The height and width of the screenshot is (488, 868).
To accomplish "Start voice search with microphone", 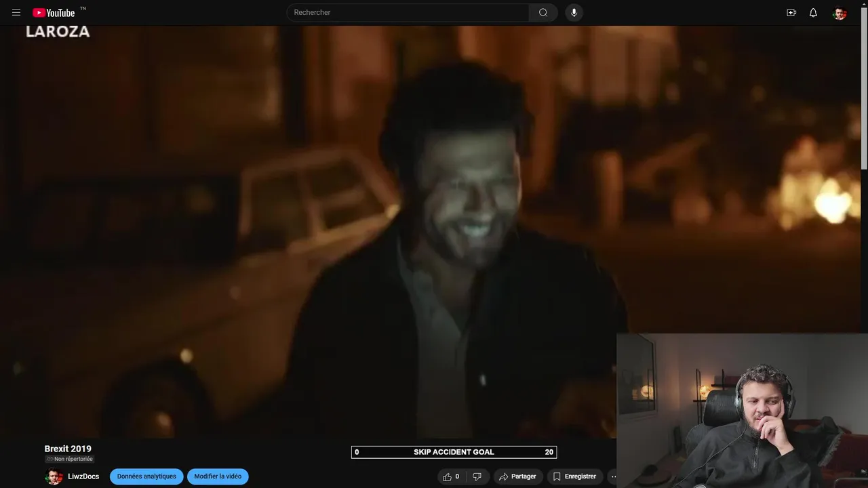I will point(574,12).
